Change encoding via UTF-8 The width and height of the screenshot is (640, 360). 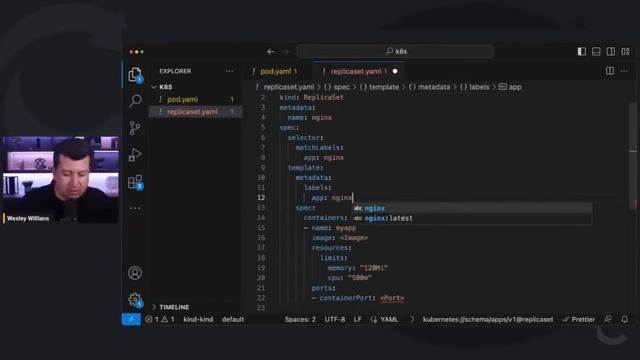[x=335, y=319]
